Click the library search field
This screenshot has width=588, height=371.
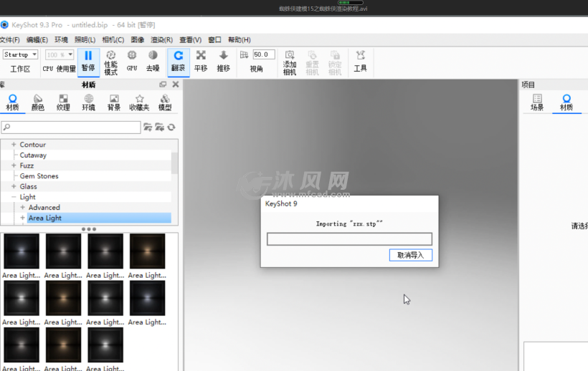click(71, 127)
